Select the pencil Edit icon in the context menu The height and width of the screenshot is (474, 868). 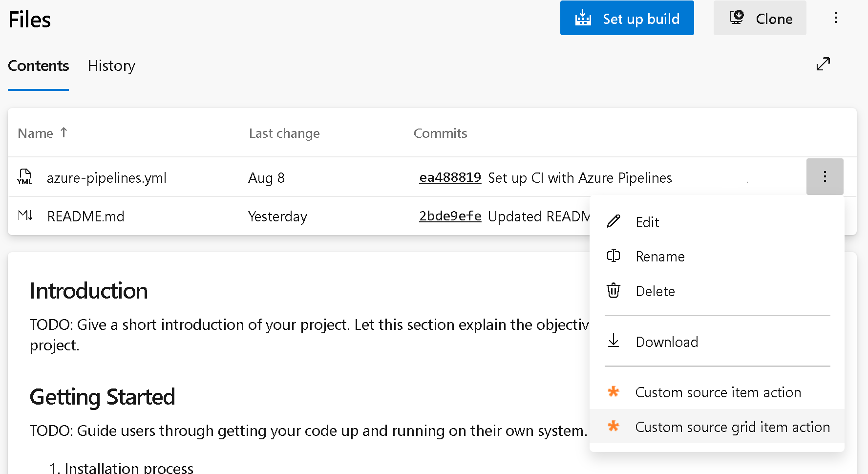614,221
